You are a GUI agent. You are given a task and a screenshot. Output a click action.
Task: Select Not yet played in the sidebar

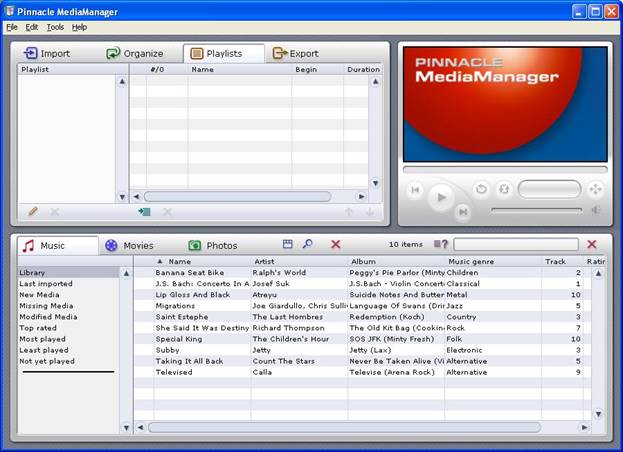pyautogui.click(x=47, y=361)
